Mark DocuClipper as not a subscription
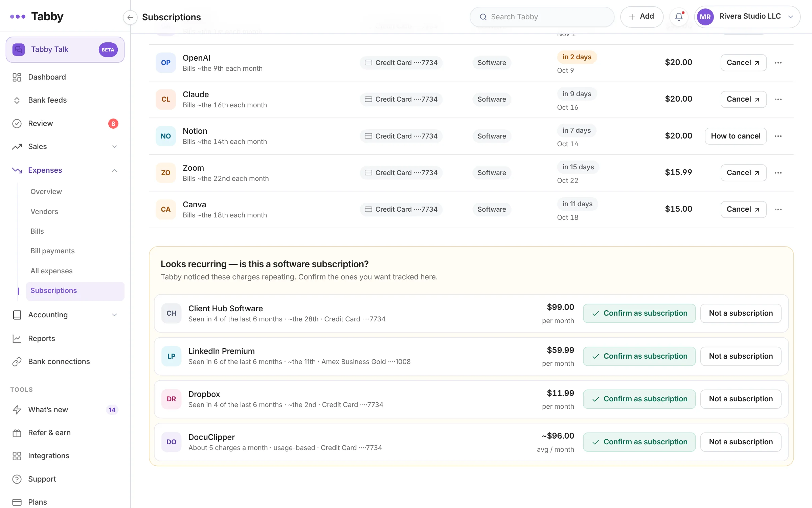The height and width of the screenshot is (508, 812). (x=741, y=442)
